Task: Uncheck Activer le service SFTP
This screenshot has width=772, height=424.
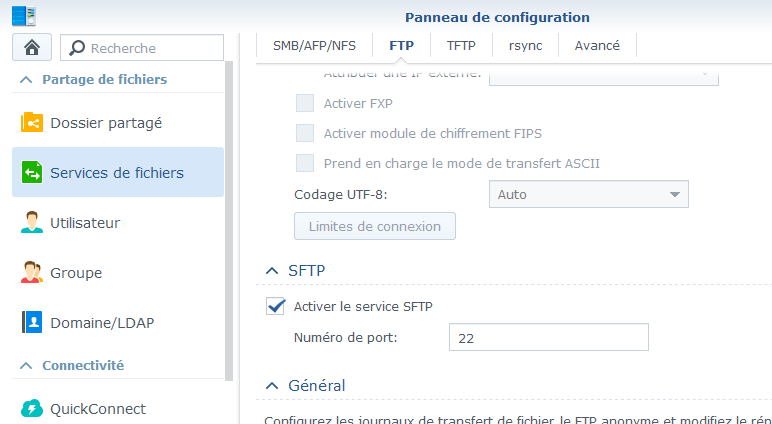Action: [275, 306]
